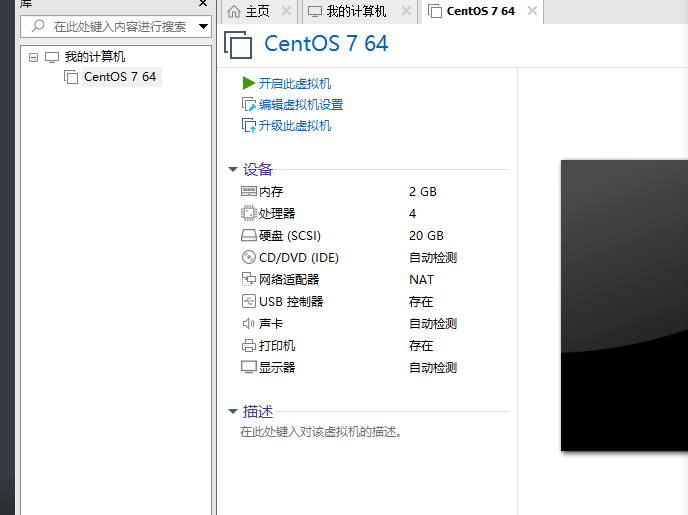Viewport: 688px width, 515px height.
Task: Click the CentOS 7 64 page heading
Action: [326, 43]
